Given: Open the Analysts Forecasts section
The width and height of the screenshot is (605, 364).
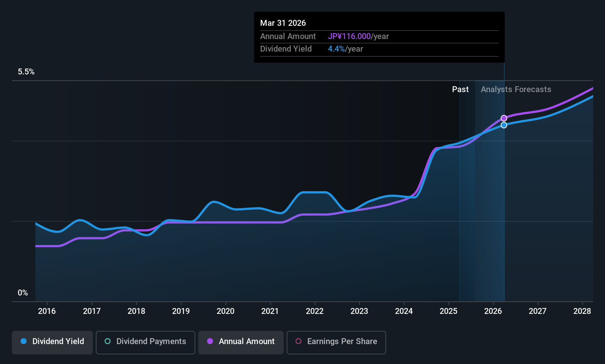Looking at the screenshot, I should 515,89.
